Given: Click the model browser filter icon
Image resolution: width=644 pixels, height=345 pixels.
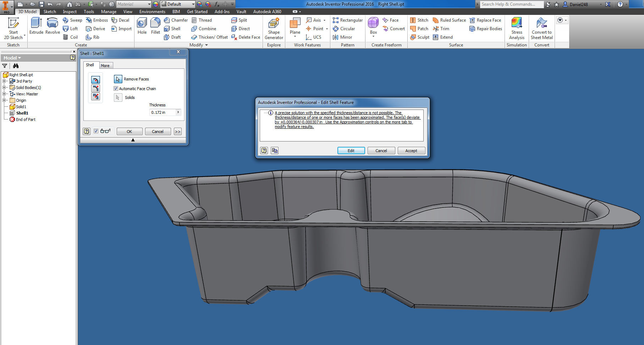Looking at the screenshot, I should (x=5, y=66).
